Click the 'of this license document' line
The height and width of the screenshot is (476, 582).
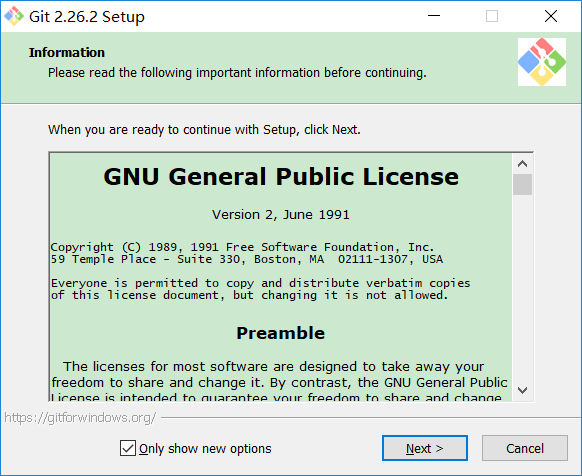(249, 295)
